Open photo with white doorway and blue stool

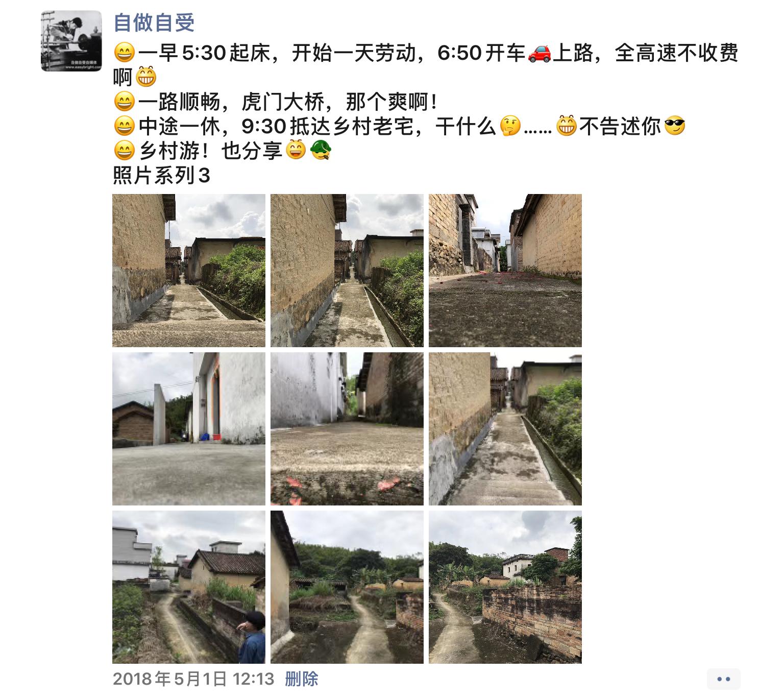pyautogui.click(x=189, y=429)
